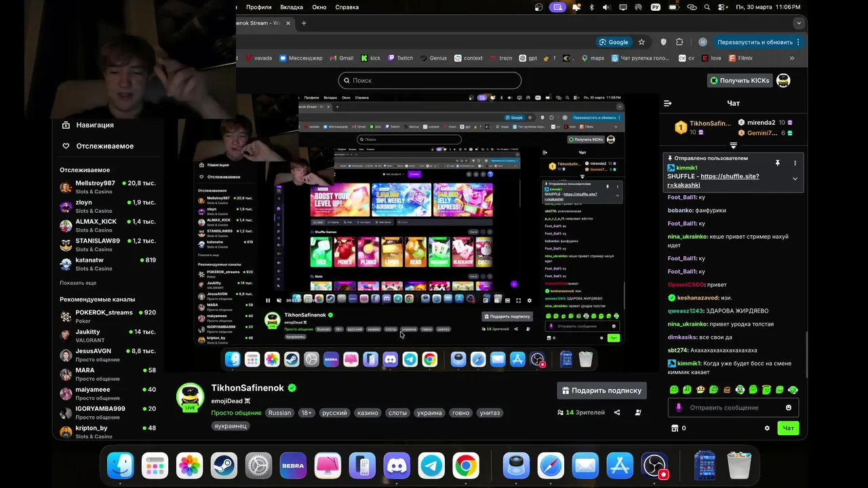This screenshot has height=488, width=868.
Task: Click the Bluetooth icon in menu bar
Action: pyautogui.click(x=591, y=7)
